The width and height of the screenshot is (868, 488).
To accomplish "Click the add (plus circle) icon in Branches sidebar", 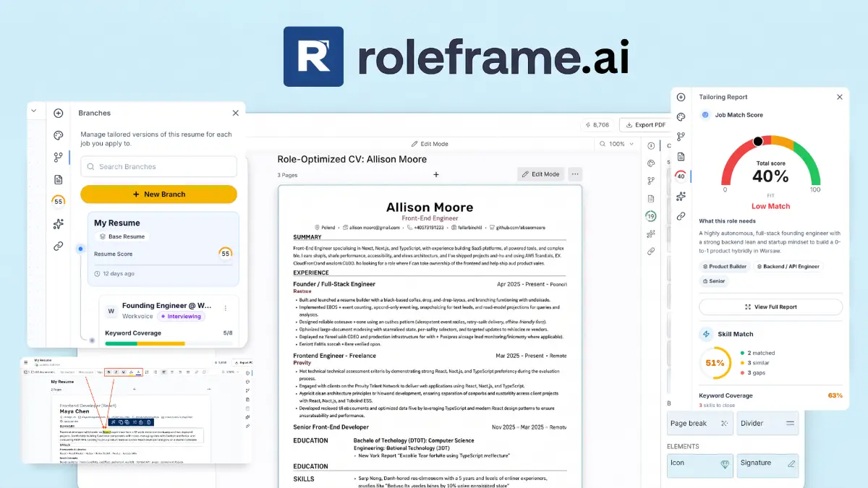I will pyautogui.click(x=59, y=114).
